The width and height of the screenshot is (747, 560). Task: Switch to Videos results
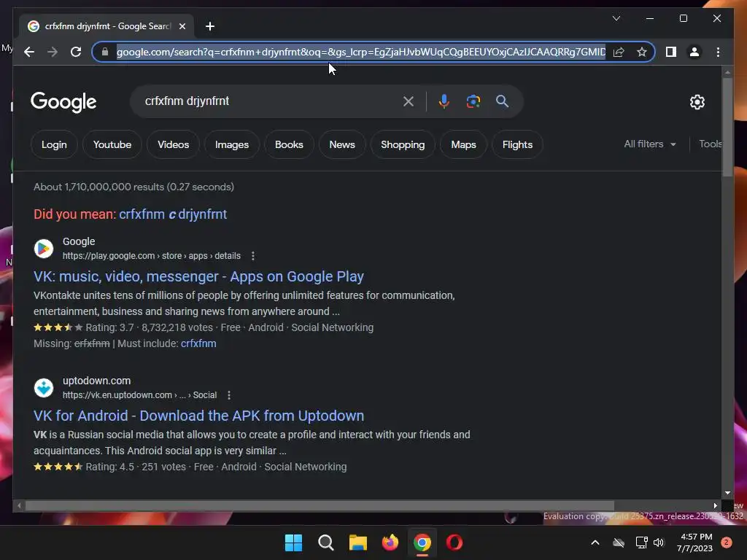click(x=173, y=144)
